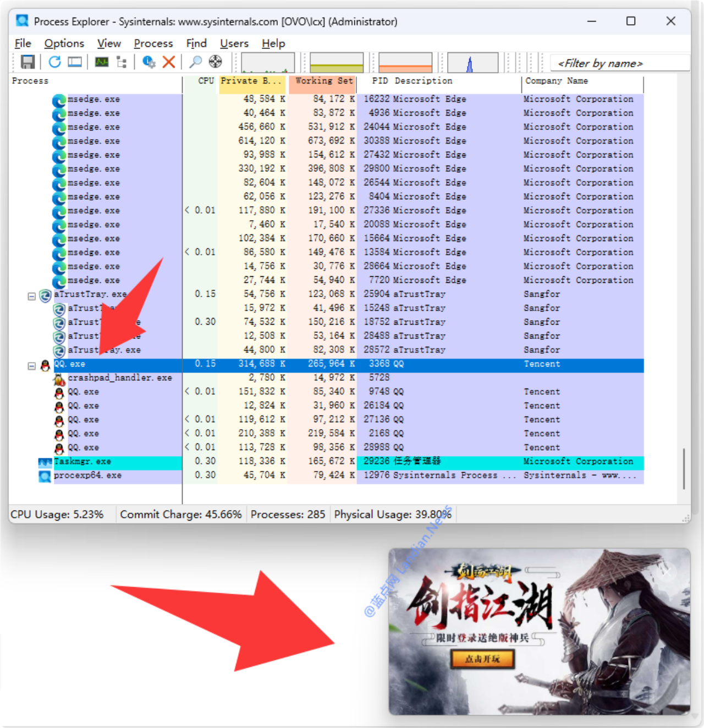
Task: Click the Refresh Now toolbar icon
Action: tap(54, 62)
